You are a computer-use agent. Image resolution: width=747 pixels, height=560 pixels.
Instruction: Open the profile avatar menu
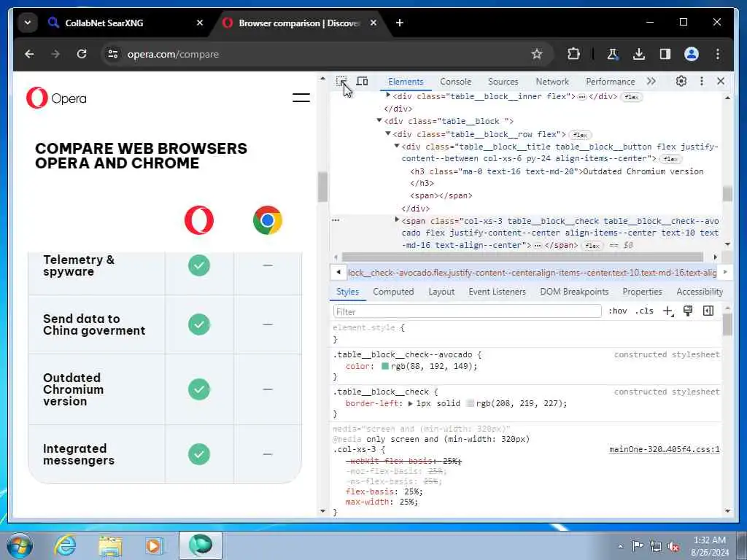[692, 54]
